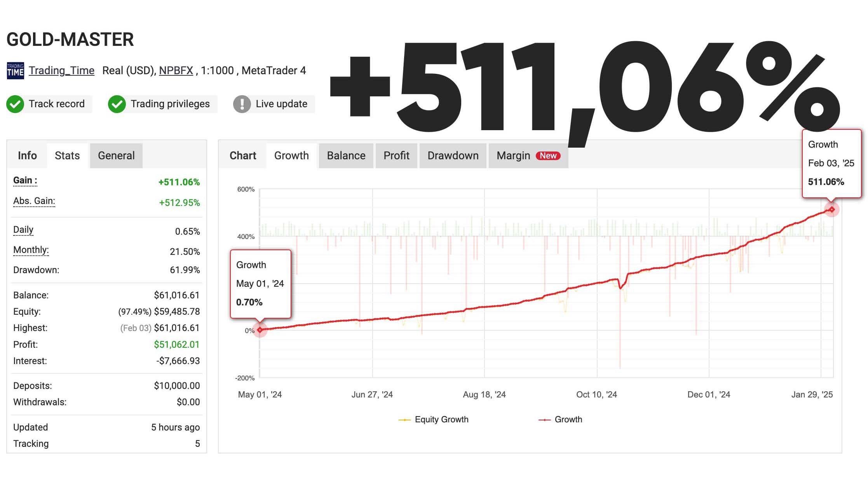The height and width of the screenshot is (488, 868).
Task: Open the Trading_Time profile link
Action: click(x=61, y=70)
